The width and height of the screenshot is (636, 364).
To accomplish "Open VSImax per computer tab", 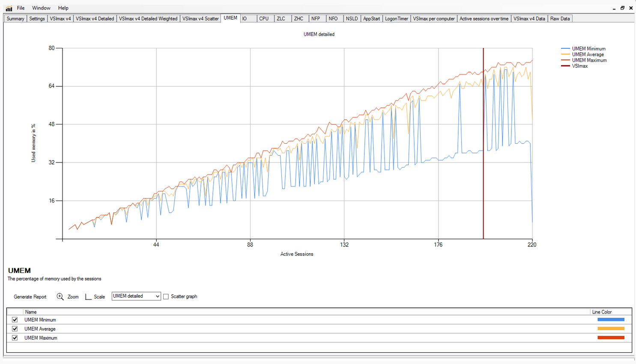I will [x=434, y=19].
